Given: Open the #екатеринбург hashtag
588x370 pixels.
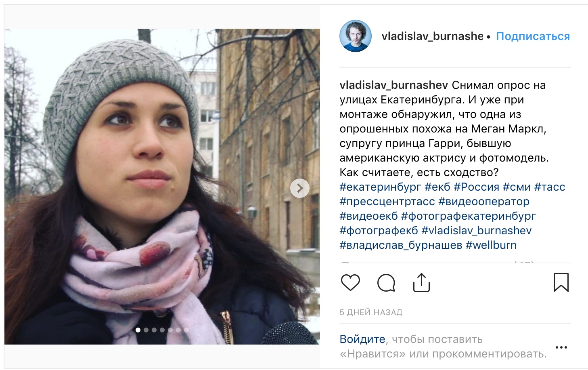Looking at the screenshot, I should [381, 187].
